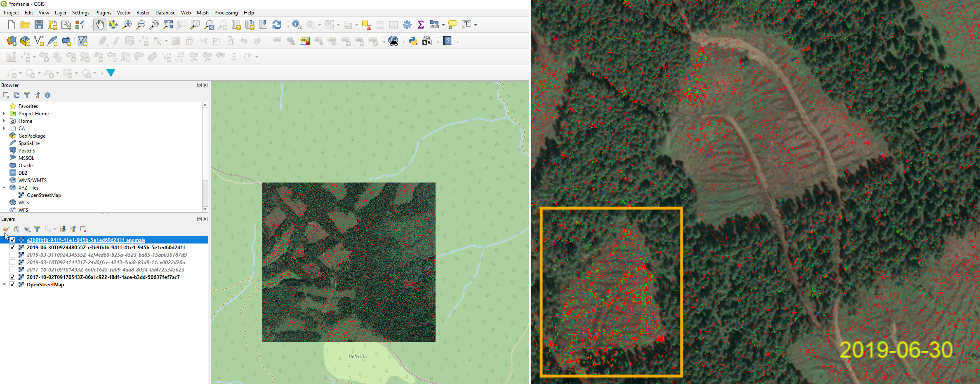Screen dimensions: 980x384
Task: Launch the PCA plugin icon
Action: coord(427,41)
